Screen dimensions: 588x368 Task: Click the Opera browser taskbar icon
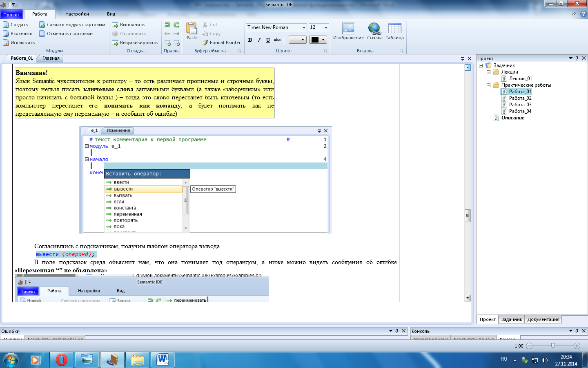(x=61, y=360)
